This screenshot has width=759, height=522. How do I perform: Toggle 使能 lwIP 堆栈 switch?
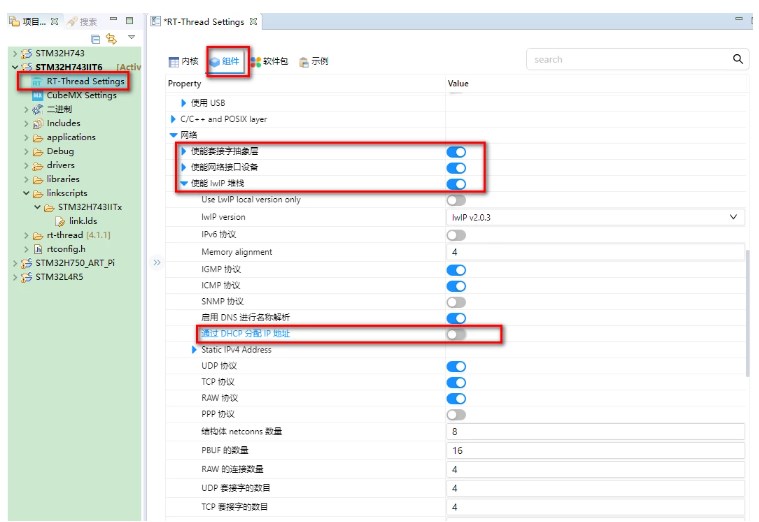click(x=456, y=184)
